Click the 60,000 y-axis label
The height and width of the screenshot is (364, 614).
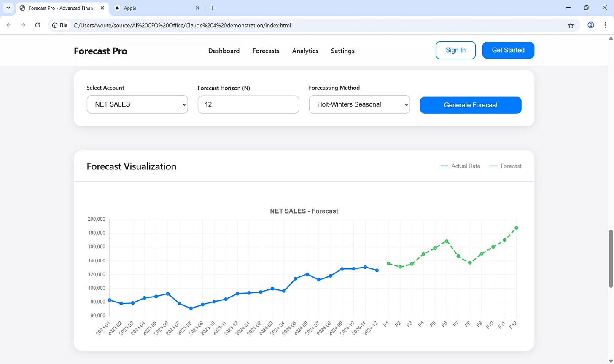click(97, 316)
